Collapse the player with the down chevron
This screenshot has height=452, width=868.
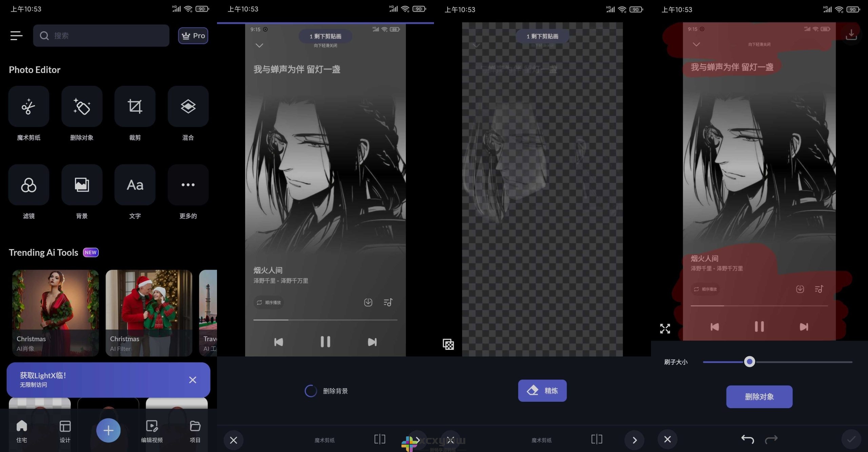(x=259, y=45)
